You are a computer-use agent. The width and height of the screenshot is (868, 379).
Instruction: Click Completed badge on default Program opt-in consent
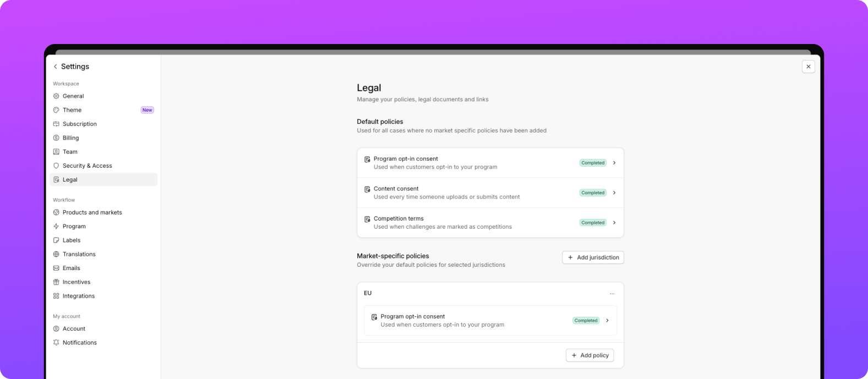point(593,163)
